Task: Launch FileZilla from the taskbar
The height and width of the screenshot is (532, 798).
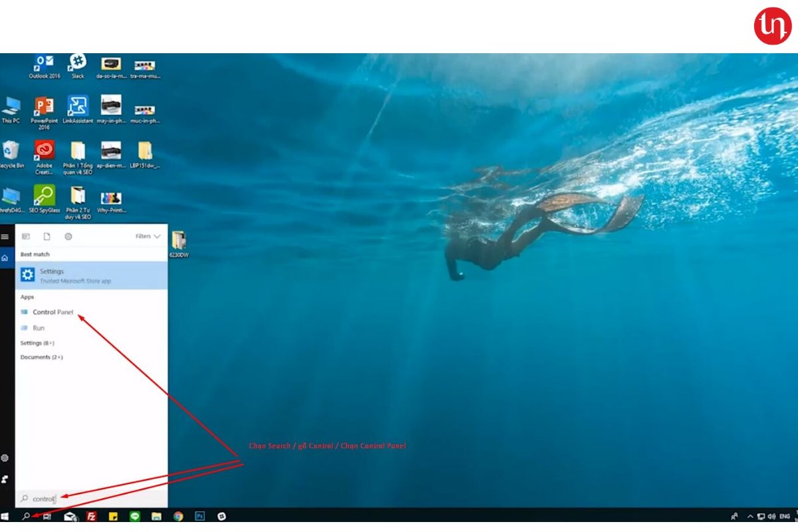Action: pyautogui.click(x=92, y=516)
